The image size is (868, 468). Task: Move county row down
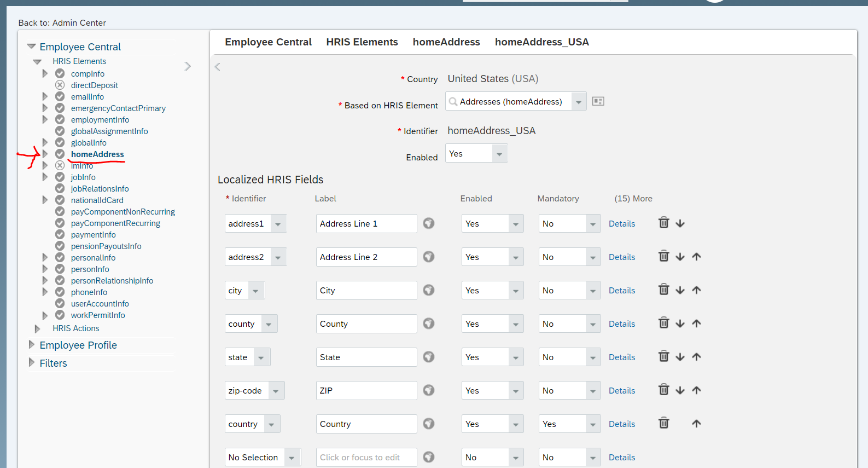point(680,323)
